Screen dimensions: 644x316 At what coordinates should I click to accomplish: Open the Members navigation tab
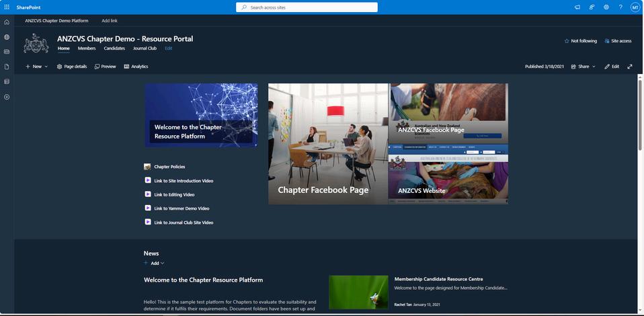(x=87, y=48)
